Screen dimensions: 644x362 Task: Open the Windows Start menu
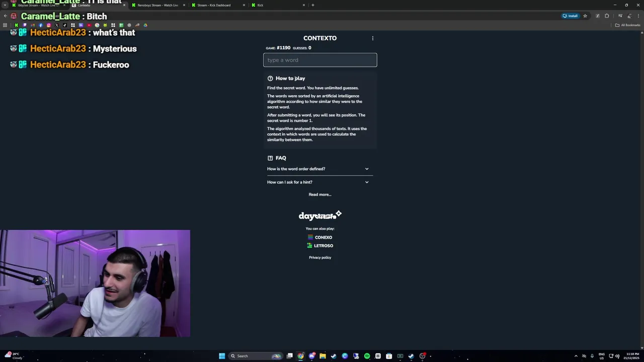(222, 356)
